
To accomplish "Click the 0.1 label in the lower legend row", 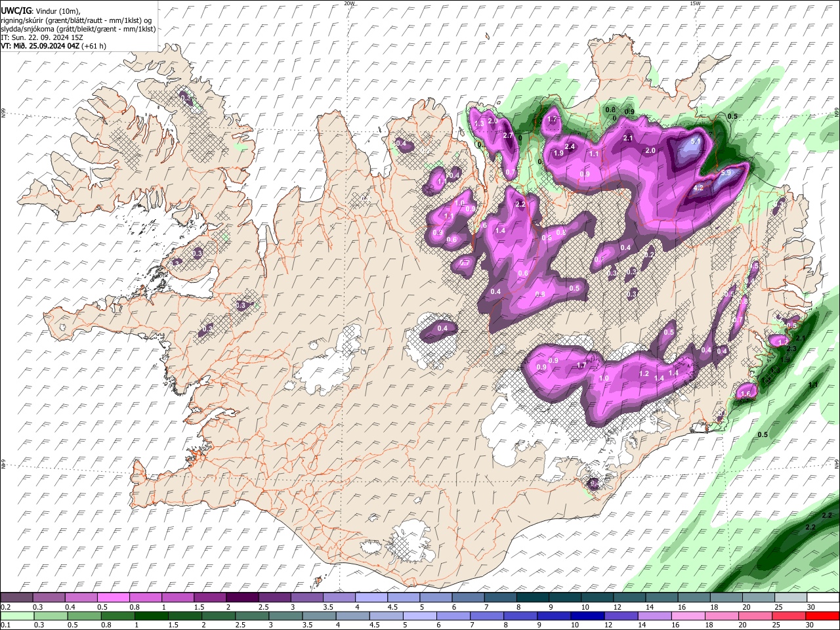I will pos(5,625).
